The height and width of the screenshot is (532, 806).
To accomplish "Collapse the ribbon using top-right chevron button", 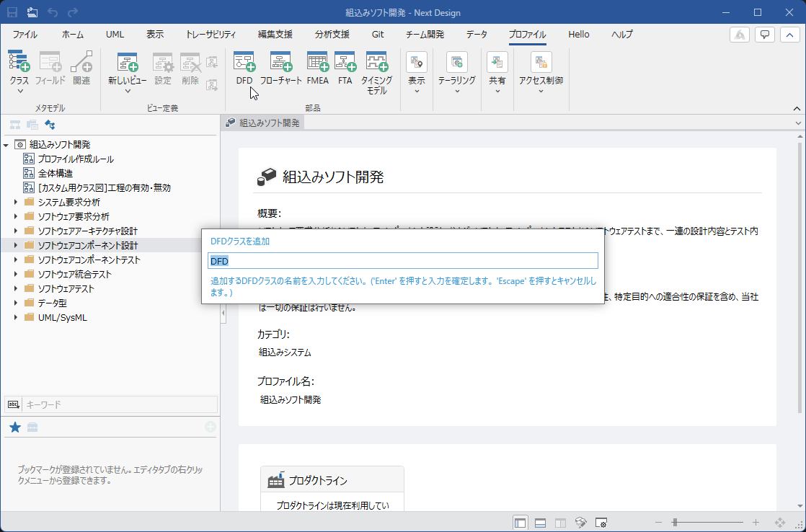I will click(790, 35).
